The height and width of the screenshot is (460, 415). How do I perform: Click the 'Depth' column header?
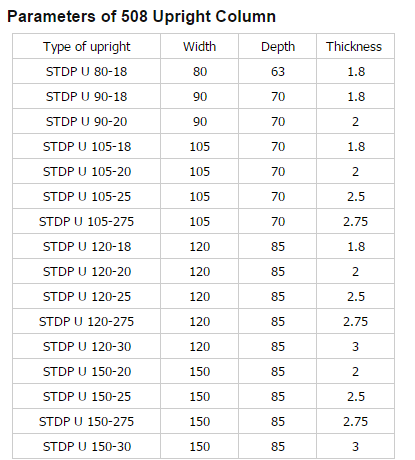(278, 47)
